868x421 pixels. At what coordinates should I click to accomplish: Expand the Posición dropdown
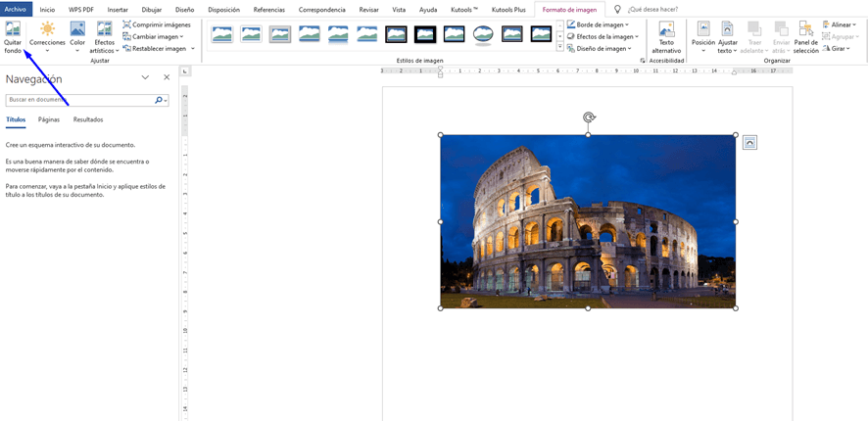click(x=702, y=36)
